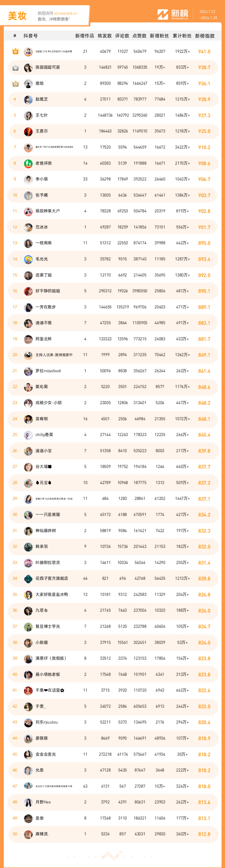
Task: Open the xd.newrank.cn link
Action: [x=65, y=14]
